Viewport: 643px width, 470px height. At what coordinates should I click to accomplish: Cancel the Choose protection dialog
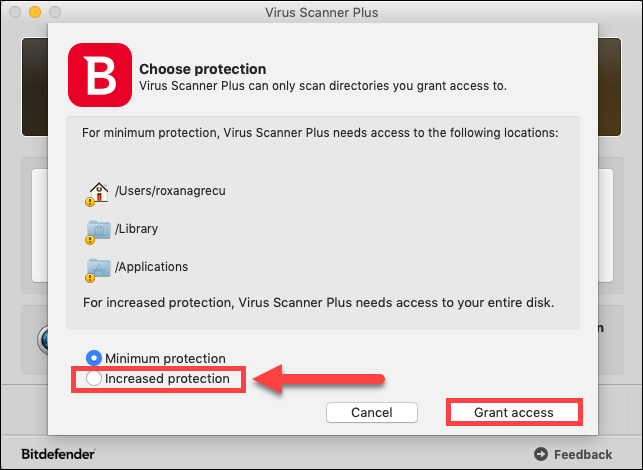372,412
